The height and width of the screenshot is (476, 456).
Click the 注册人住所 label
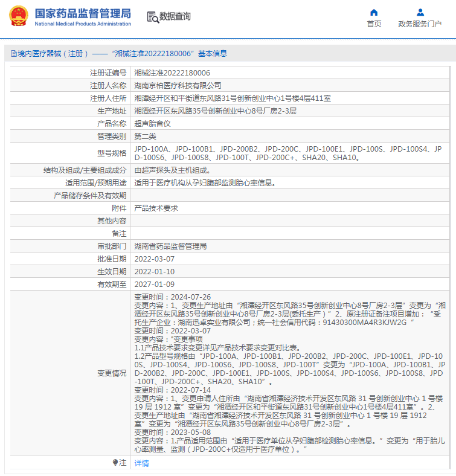click(x=108, y=98)
